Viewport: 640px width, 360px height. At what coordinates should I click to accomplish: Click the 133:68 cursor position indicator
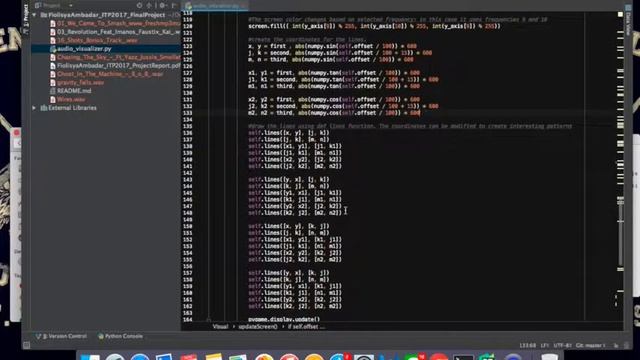coord(527,346)
